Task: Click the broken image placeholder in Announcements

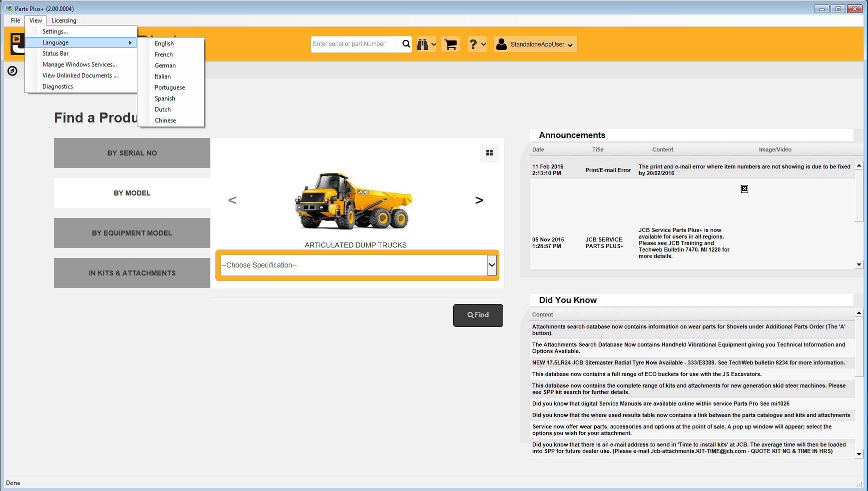Action: tap(744, 188)
